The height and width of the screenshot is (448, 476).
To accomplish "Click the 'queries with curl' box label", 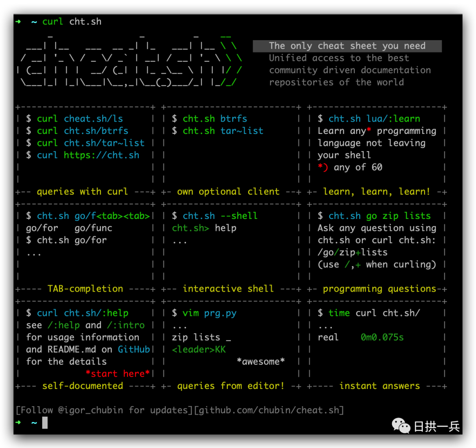I will (x=82, y=192).
